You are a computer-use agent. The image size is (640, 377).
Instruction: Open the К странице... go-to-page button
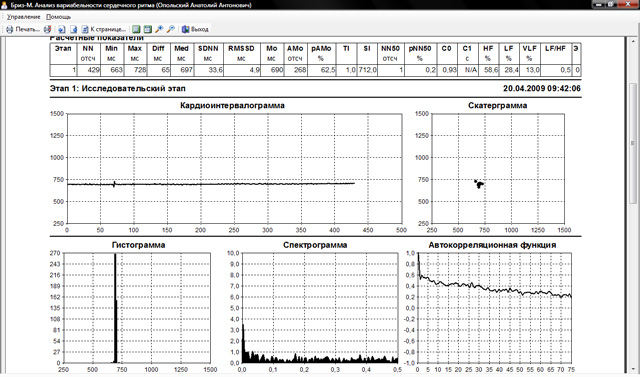pyautogui.click(x=104, y=29)
